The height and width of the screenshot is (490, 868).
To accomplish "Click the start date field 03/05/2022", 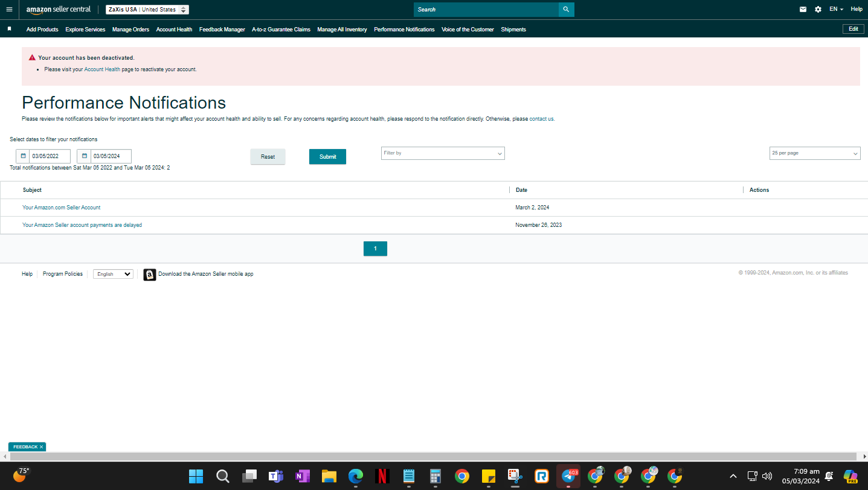I will pos(50,156).
